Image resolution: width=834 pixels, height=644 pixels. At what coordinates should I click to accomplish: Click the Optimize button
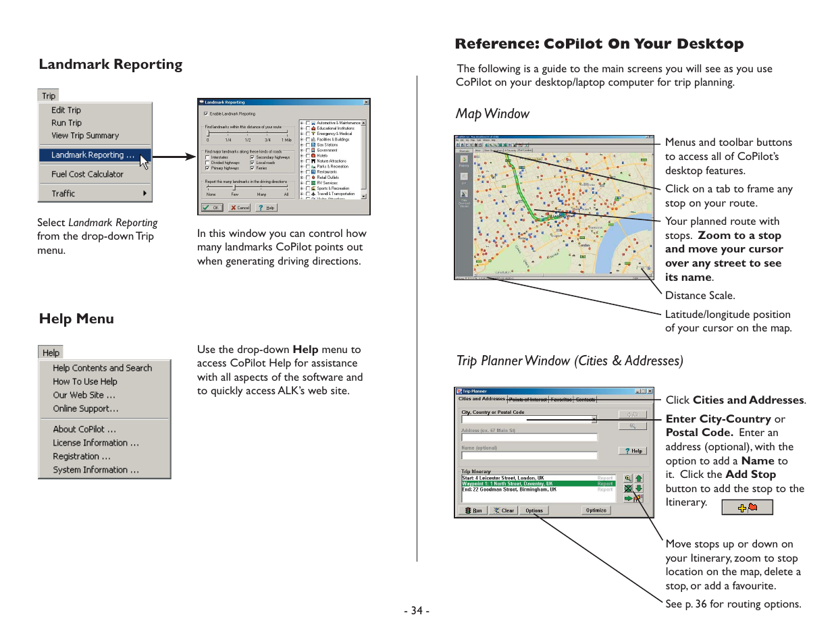point(596,510)
